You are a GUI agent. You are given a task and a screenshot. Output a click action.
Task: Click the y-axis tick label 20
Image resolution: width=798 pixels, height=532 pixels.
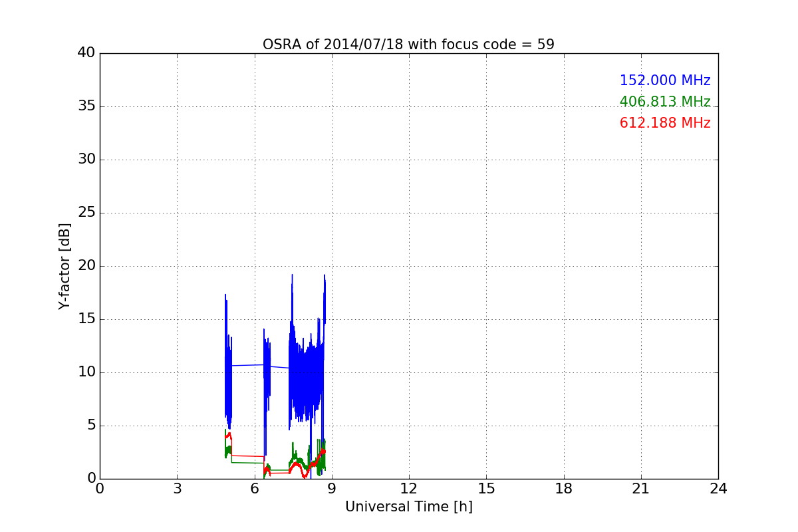[86, 266]
